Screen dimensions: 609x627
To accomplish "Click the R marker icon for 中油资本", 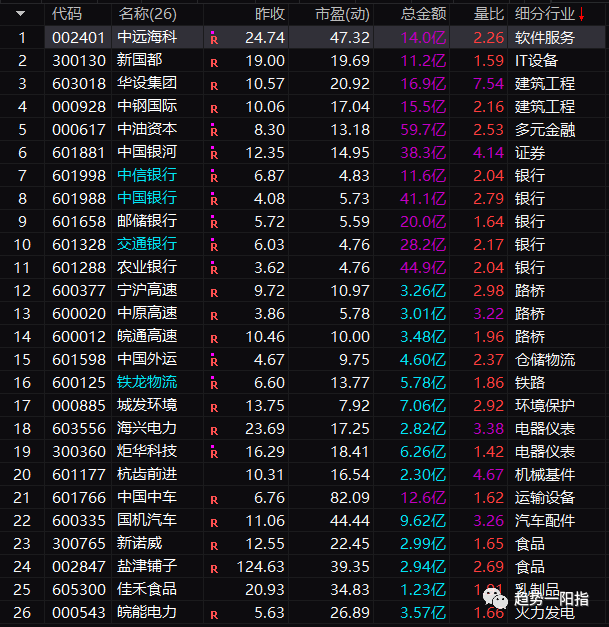I will click(214, 130).
